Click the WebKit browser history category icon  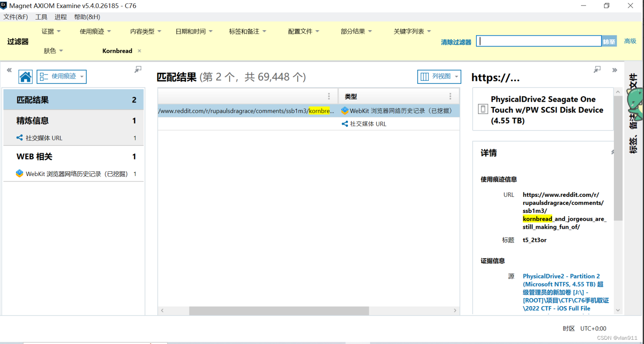coord(20,173)
